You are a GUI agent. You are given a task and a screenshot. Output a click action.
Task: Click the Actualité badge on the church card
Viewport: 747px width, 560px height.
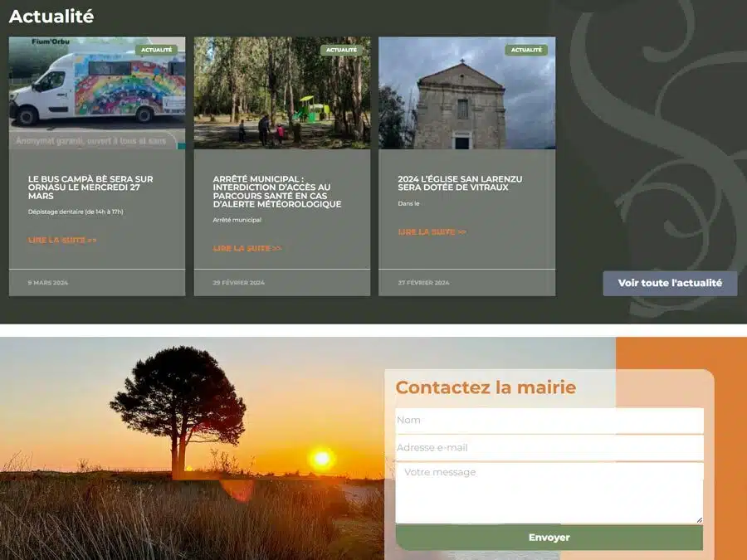click(526, 50)
